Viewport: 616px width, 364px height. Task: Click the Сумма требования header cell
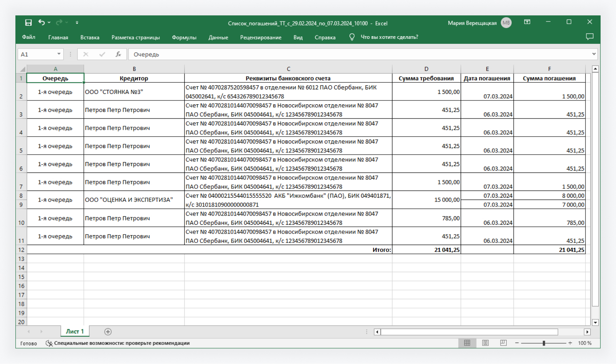coord(426,78)
